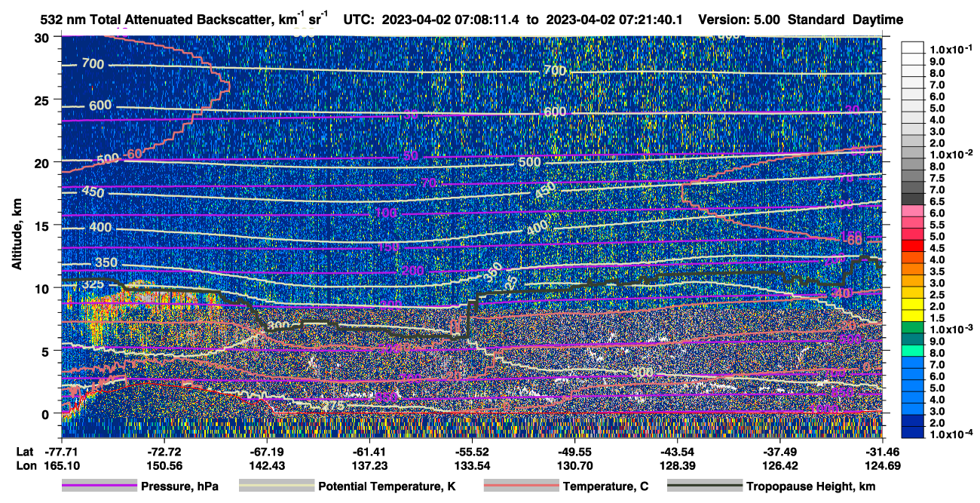The image size is (980, 503).
Task: Click the salmon Temperature legend line swatch
Action: (521, 486)
